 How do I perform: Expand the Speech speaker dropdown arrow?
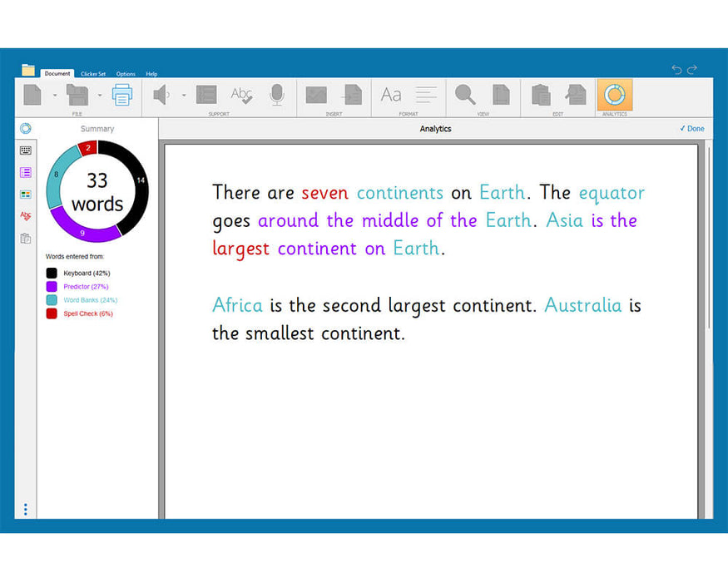(184, 96)
